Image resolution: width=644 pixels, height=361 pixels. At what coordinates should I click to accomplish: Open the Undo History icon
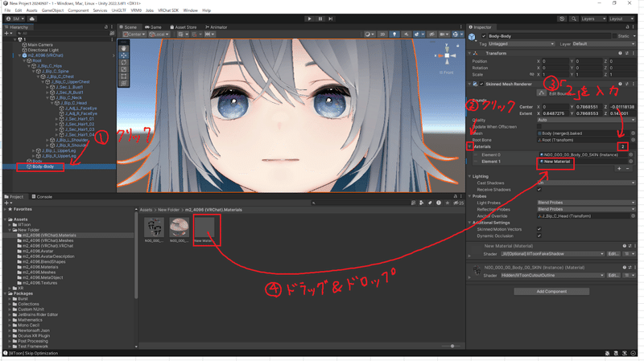562,18
